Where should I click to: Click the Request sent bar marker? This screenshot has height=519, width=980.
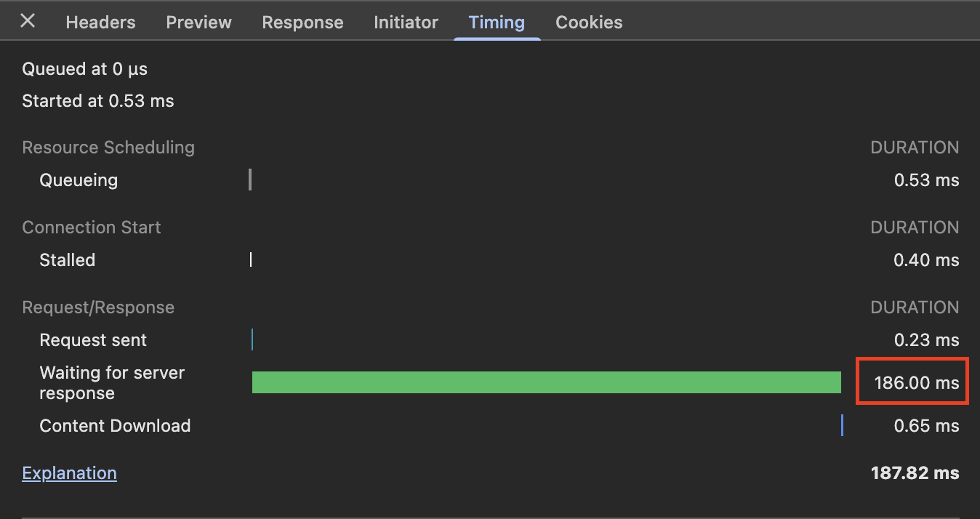(x=252, y=339)
